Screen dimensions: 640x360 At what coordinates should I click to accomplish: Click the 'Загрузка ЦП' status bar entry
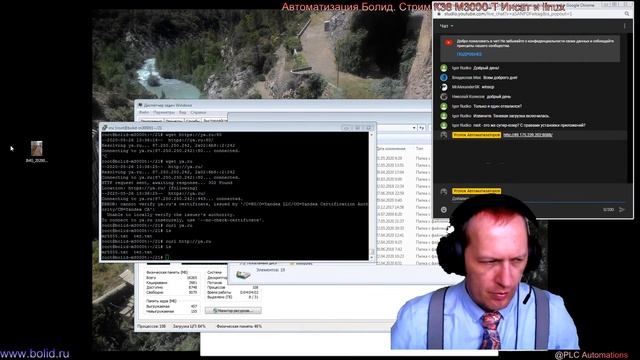click(x=189, y=327)
